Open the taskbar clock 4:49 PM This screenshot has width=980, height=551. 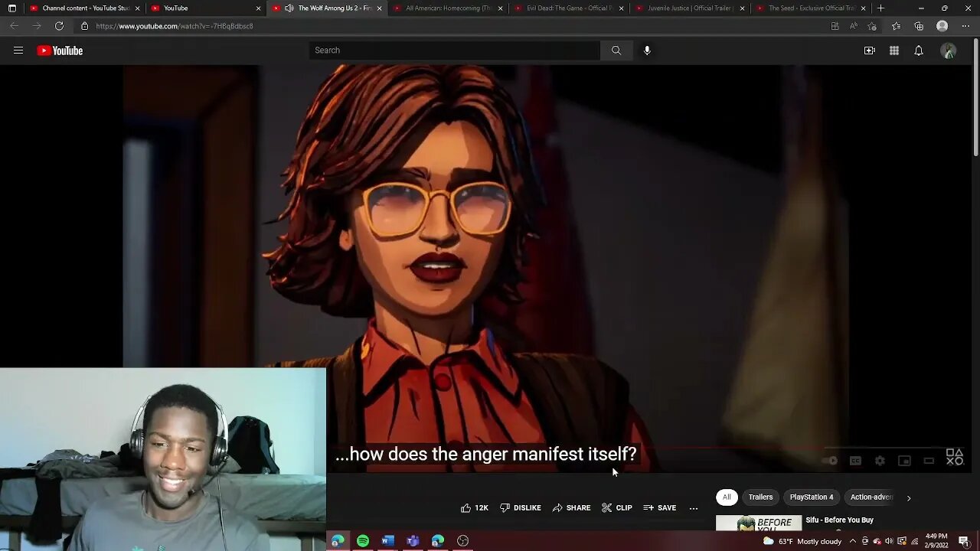936,541
